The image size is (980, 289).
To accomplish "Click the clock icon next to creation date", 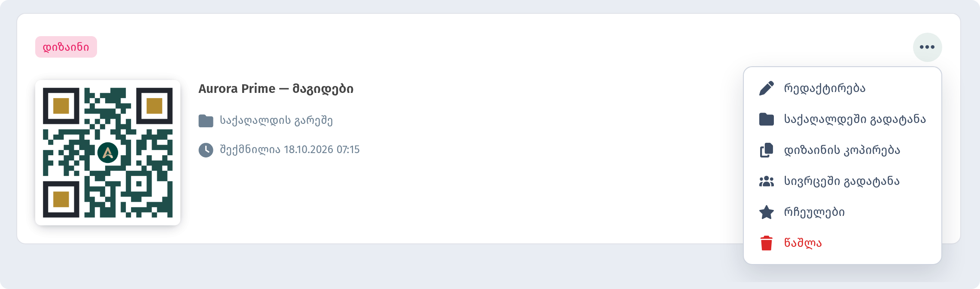I will click(206, 150).
